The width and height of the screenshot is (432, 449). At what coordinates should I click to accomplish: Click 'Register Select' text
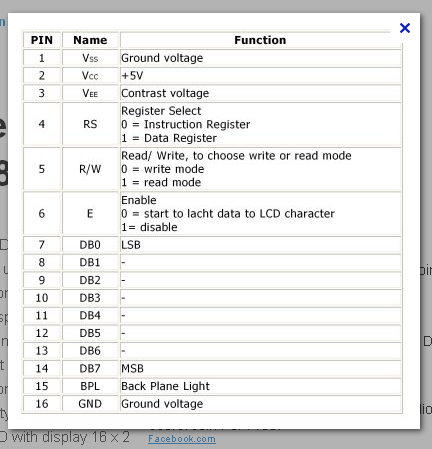pos(161,111)
